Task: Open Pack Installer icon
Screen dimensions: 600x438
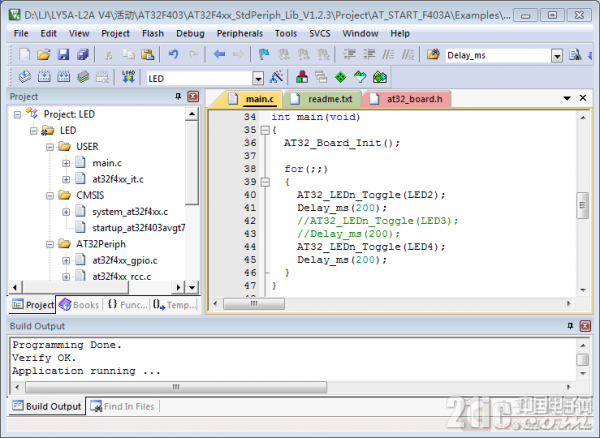Action: 380,77
